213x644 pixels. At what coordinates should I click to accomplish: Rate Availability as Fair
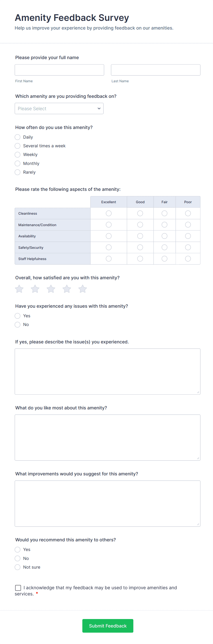tap(164, 236)
